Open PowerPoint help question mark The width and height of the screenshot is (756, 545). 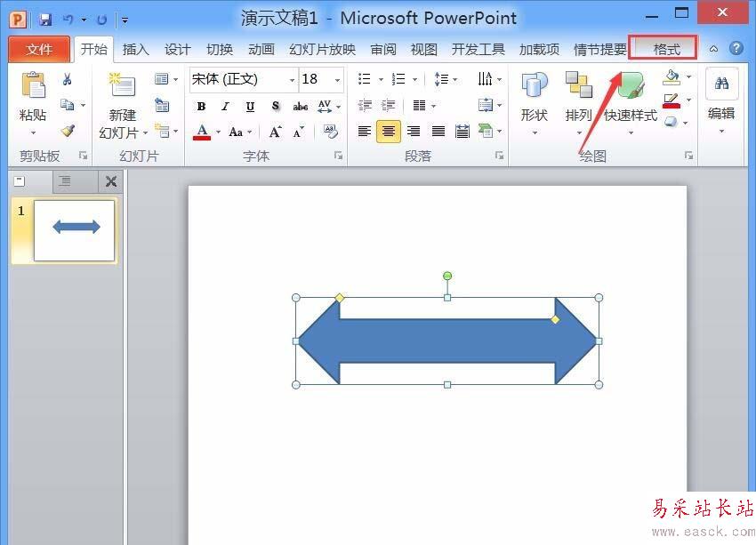click(x=736, y=48)
